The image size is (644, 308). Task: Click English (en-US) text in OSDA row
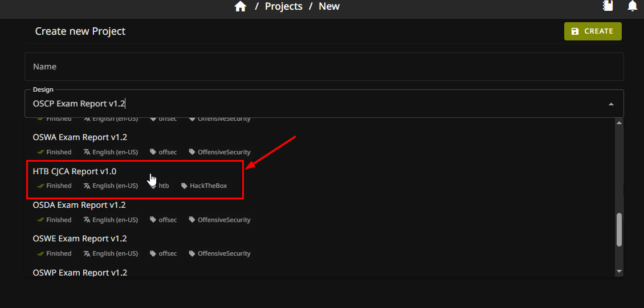coord(115,220)
